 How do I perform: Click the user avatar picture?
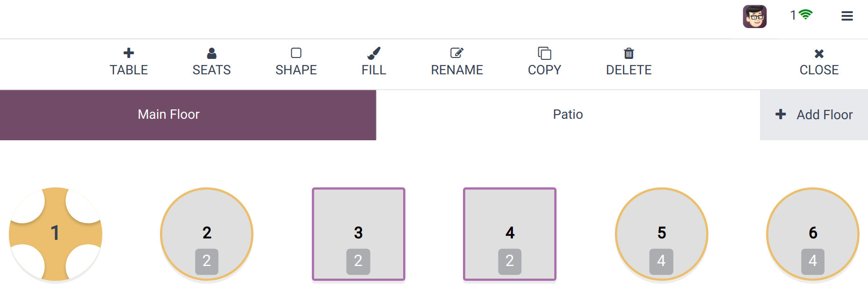click(x=755, y=16)
